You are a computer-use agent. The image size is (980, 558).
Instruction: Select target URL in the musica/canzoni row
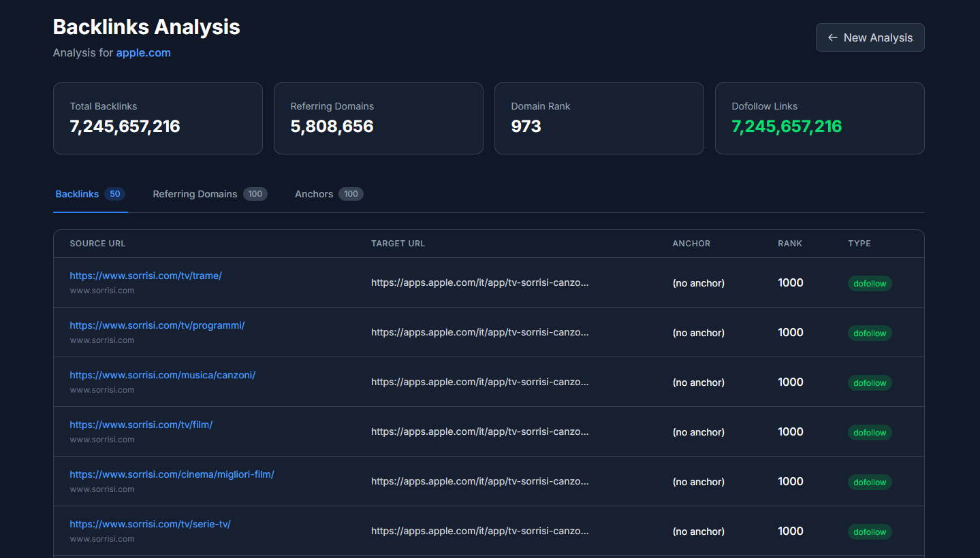480,382
